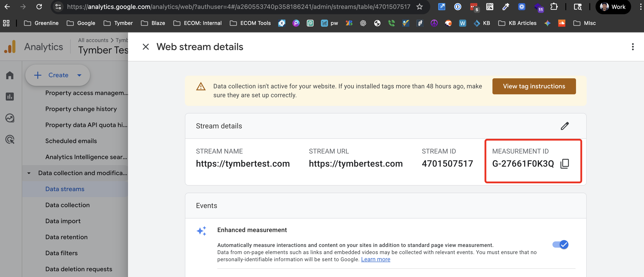
Task: Open the Advertising icon in sidebar
Action: coord(10,139)
